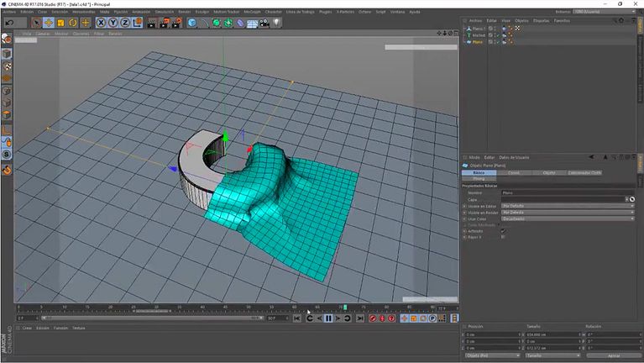The width and height of the screenshot is (644, 363).
Task: Go to start of timeline
Action: [x=297, y=318]
